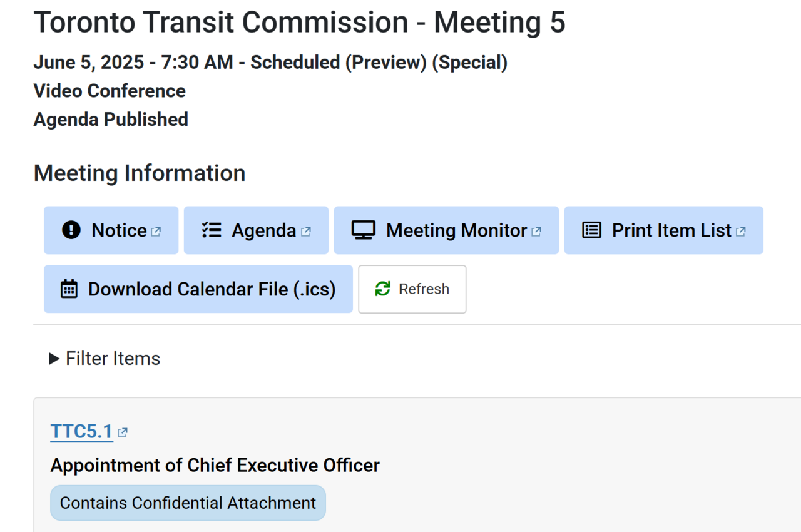Click the monitor screen icon beside Meeting Monitor
This screenshot has height=532, width=801.
point(363,230)
